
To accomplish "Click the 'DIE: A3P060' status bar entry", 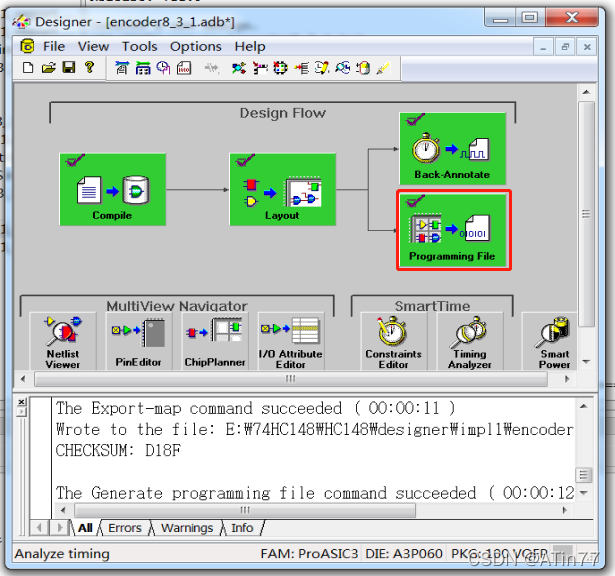I will click(404, 554).
